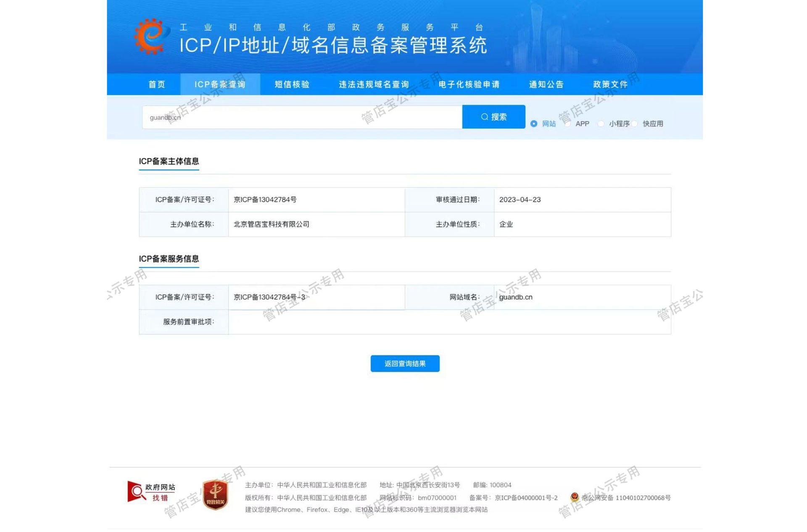Open the 政策文件 tab

[610, 84]
